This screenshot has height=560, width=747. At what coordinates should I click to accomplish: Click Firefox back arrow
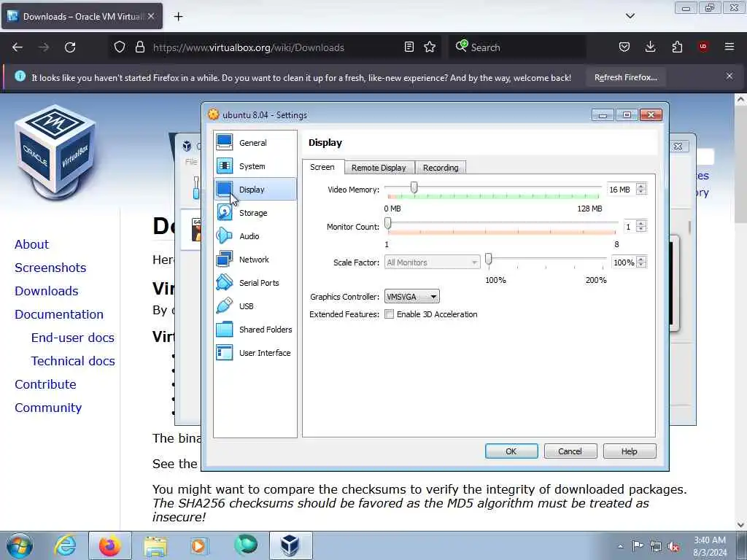[18, 47]
